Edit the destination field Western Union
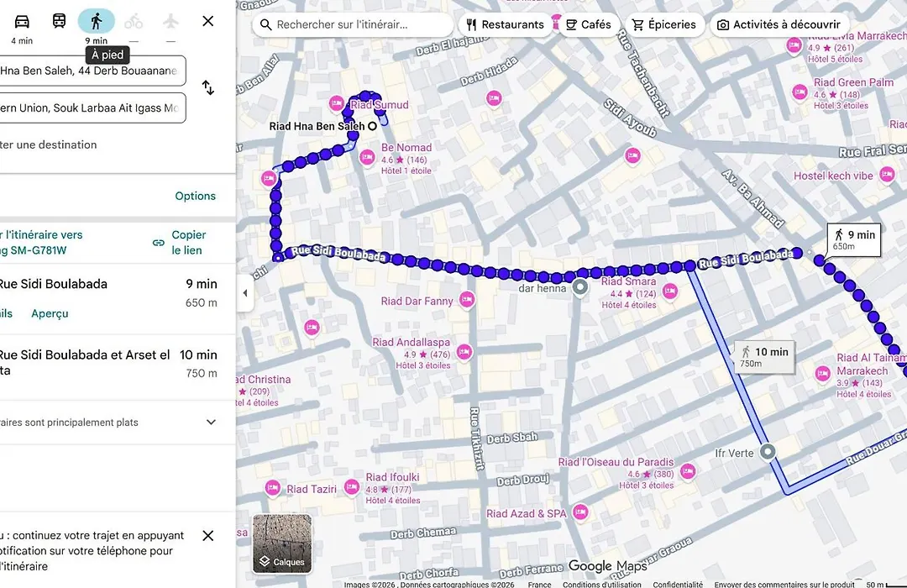907x588 pixels. 92,108
